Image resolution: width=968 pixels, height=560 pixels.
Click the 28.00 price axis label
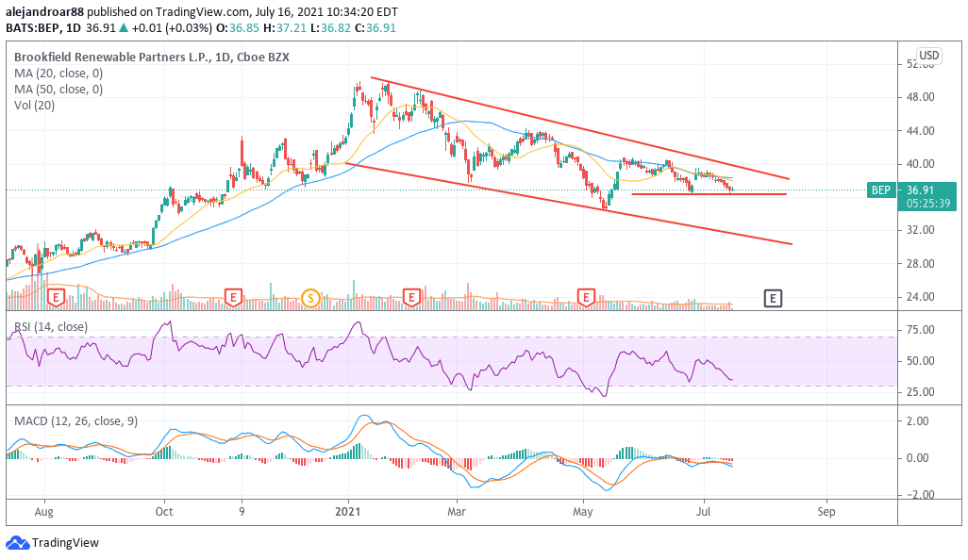tap(921, 264)
